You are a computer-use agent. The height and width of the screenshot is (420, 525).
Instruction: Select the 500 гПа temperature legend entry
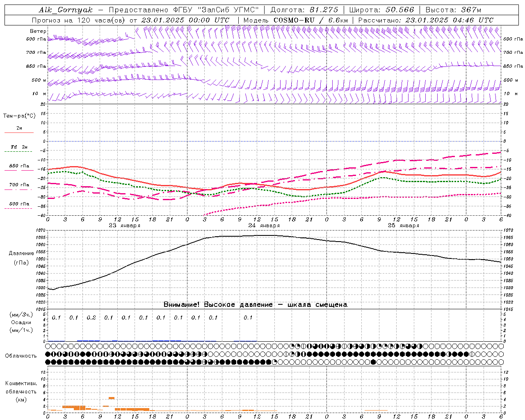(19, 204)
